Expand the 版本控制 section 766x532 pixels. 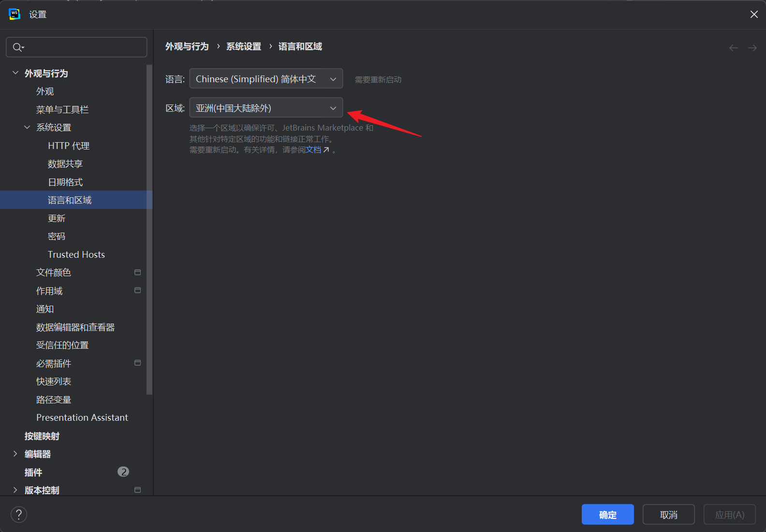pos(15,490)
